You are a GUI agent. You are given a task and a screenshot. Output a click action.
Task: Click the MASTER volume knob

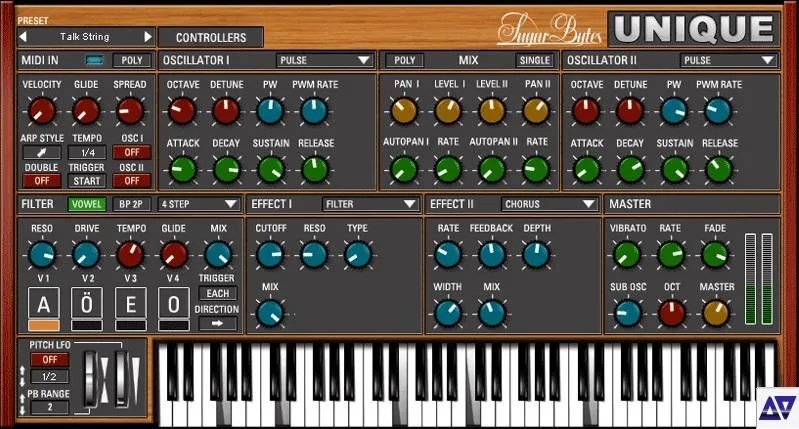click(x=716, y=313)
